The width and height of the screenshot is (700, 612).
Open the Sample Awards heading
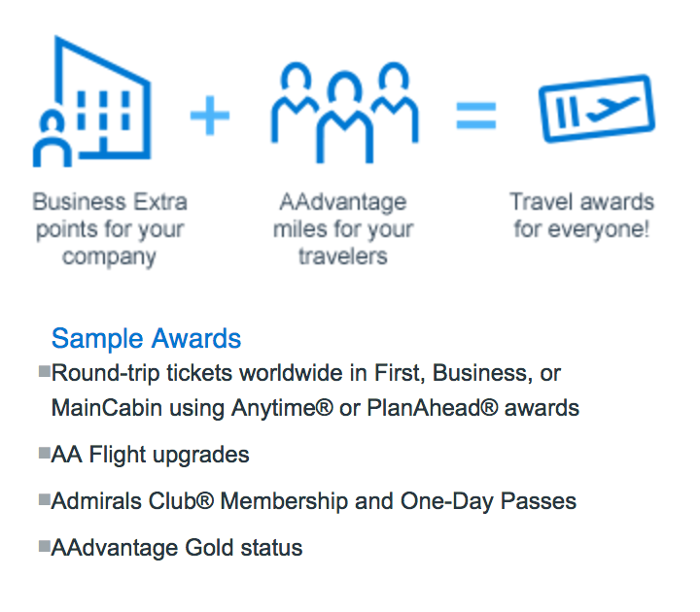(x=146, y=338)
